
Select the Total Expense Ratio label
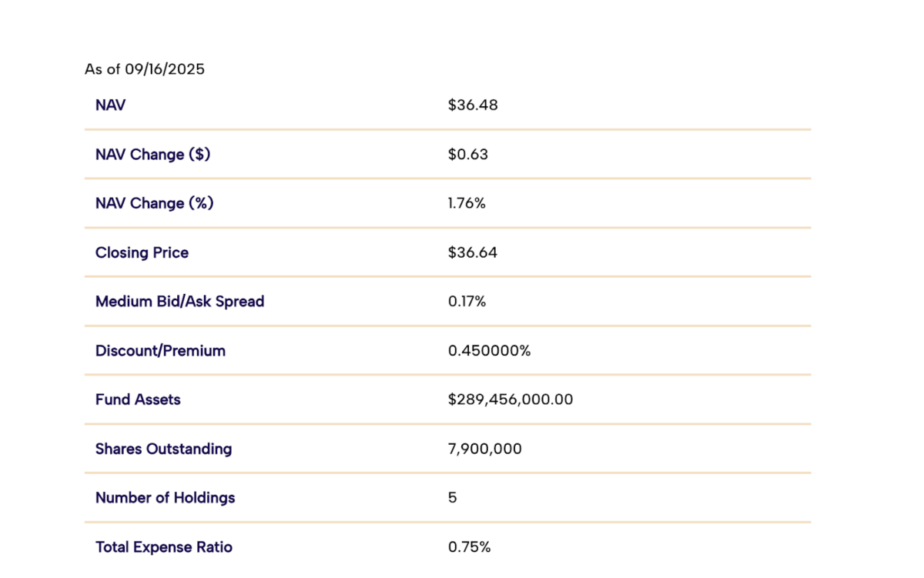pyautogui.click(x=163, y=547)
